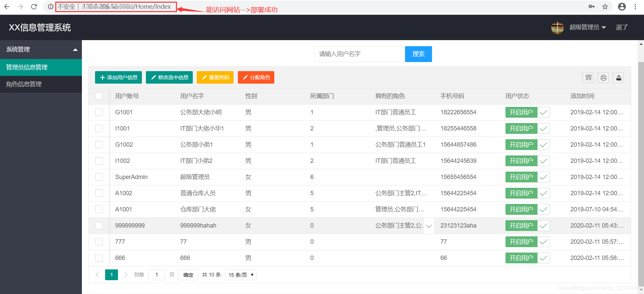Open the 15 条/页 page size dropdown
The height and width of the screenshot is (294, 644).
click(x=241, y=275)
